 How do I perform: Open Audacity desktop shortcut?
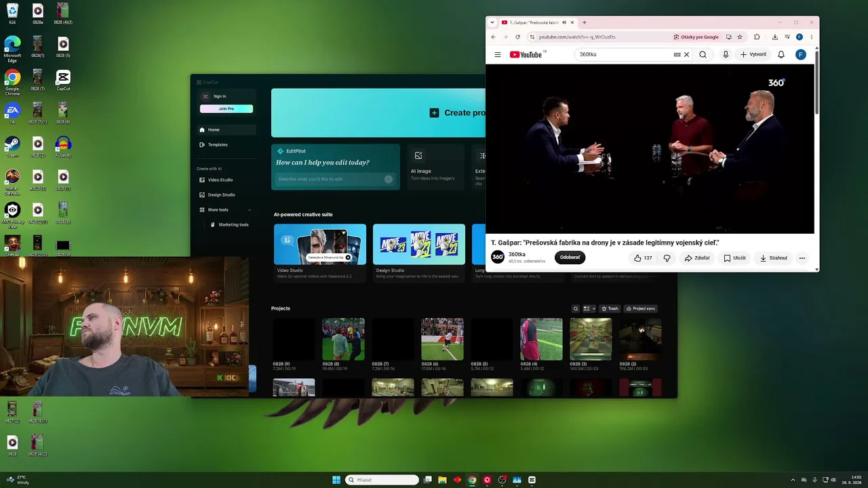tap(63, 146)
